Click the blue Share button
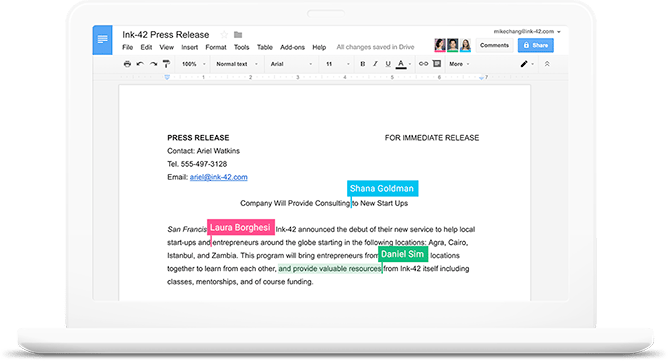The image size is (668, 361). point(536,45)
